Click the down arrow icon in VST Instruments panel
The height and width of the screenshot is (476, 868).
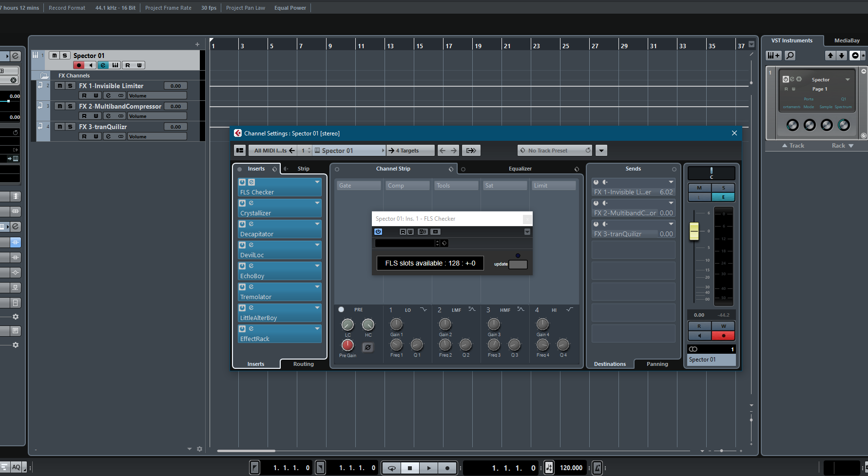pyautogui.click(x=842, y=56)
